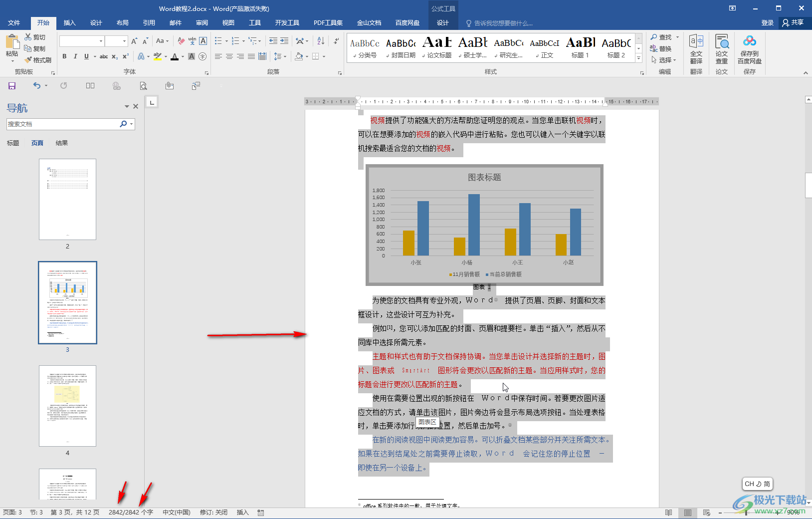812x519 pixels.
Task: Increase font size with grow font icon
Action: 134,41
